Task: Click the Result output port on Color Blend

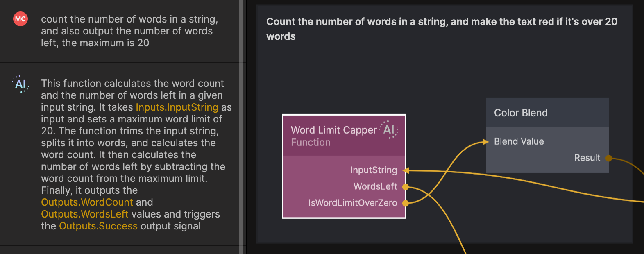Action: click(609, 158)
